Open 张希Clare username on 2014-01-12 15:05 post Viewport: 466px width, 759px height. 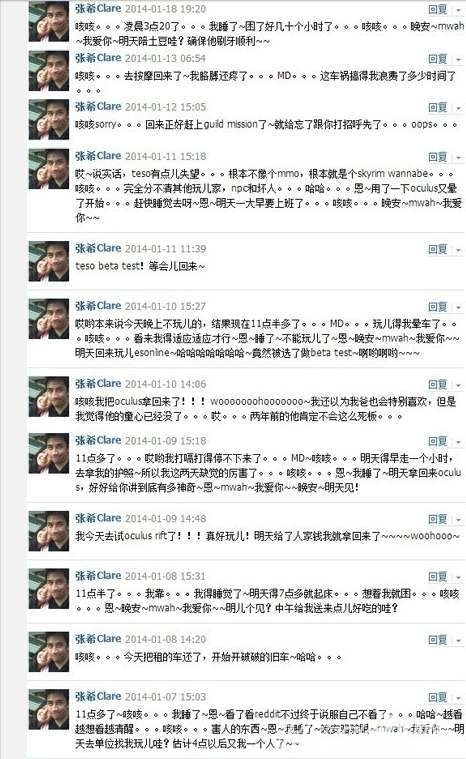tap(98, 106)
